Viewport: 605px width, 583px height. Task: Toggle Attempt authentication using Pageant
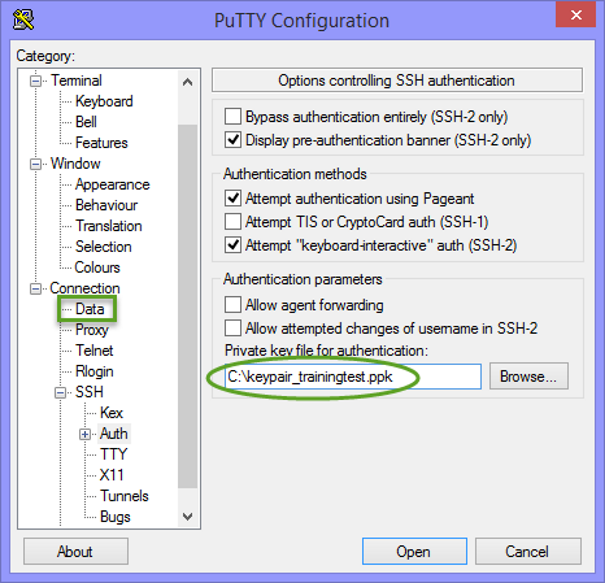click(x=233, y=198)
